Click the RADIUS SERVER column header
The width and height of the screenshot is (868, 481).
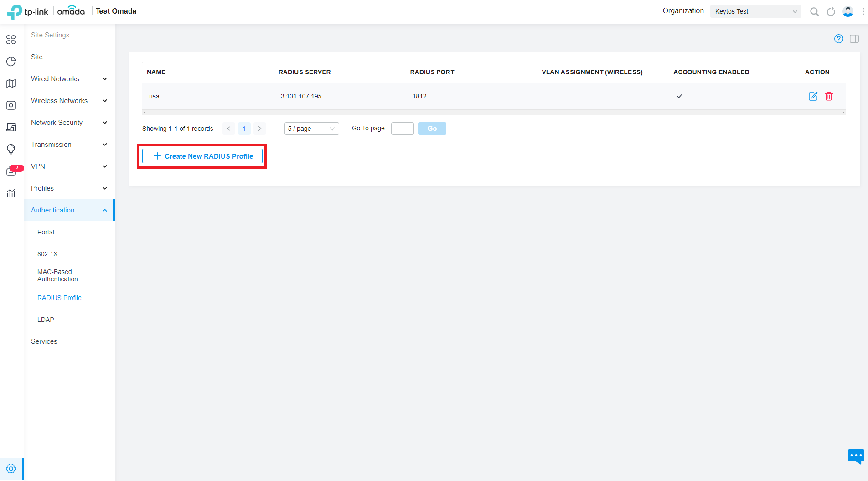305,72
